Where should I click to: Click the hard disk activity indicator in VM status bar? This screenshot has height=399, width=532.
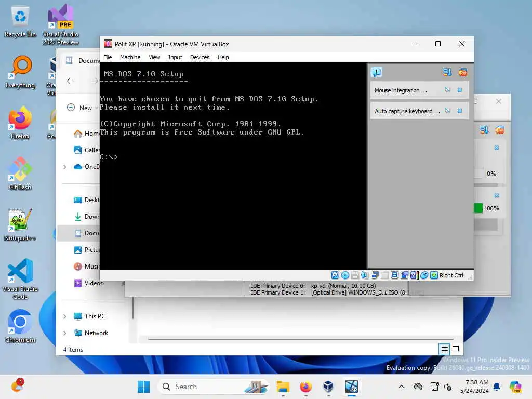(x=335, y=275)
